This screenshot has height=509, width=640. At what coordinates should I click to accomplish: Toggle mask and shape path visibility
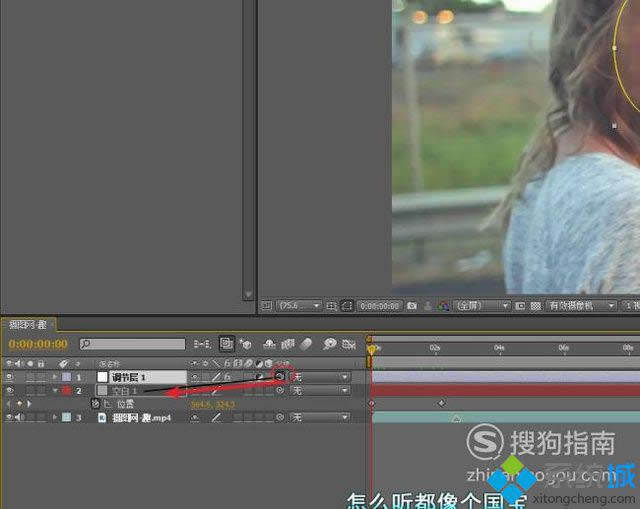347,306
